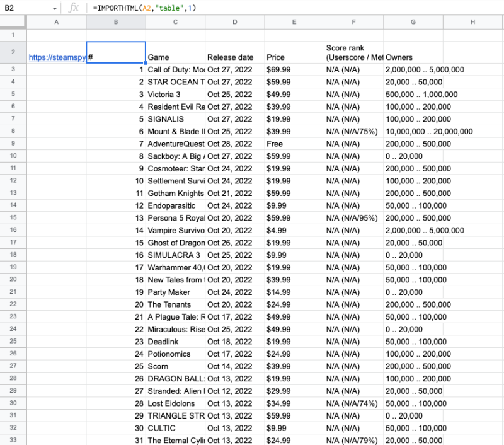Image resolution: width=504 pixels, height=445 pixels.
Task: Click the 'Vampire Survivo' cell
Action: pos(175,231)
